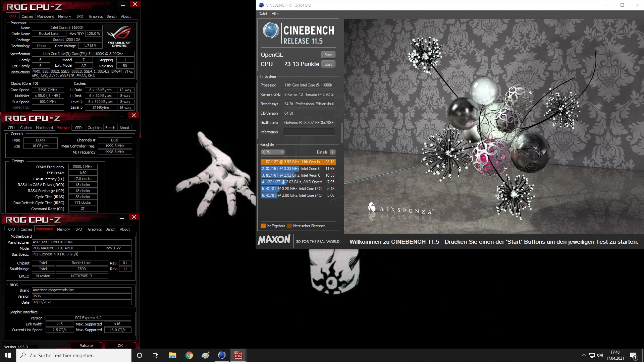Minimize the bottom ROG CPU-Z Mainboard window

pyautogui.click(x=122, y=218)
